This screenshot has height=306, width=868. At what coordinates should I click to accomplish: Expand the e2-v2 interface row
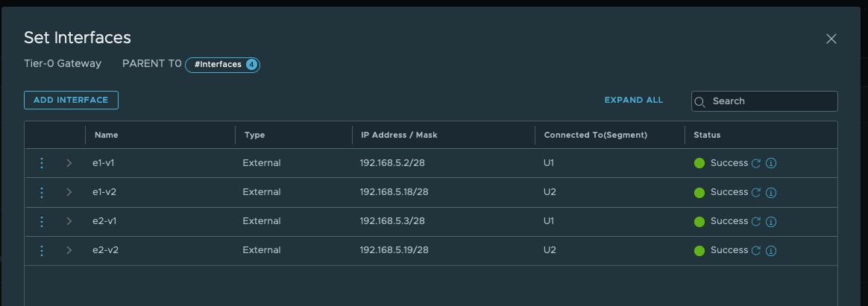(69, 250)
